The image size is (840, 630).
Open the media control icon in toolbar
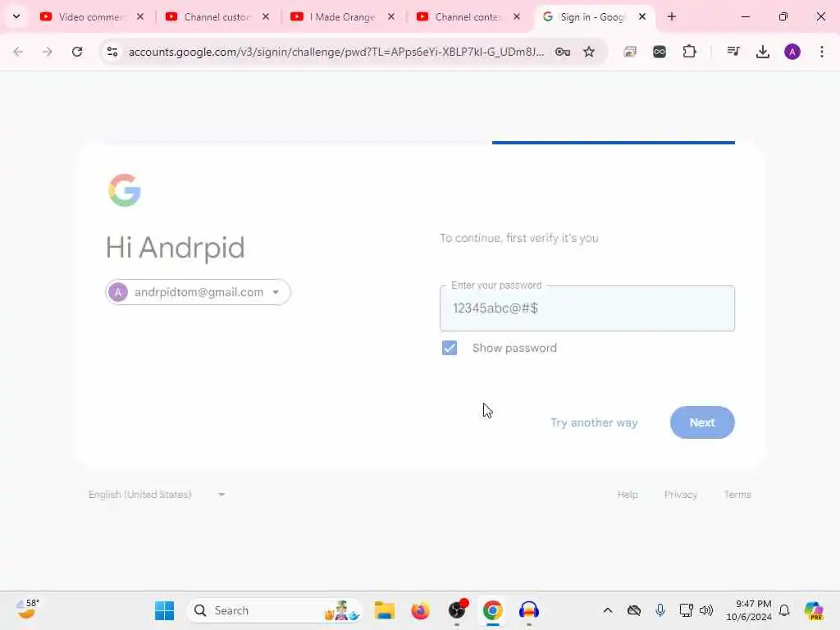point(733,52)
